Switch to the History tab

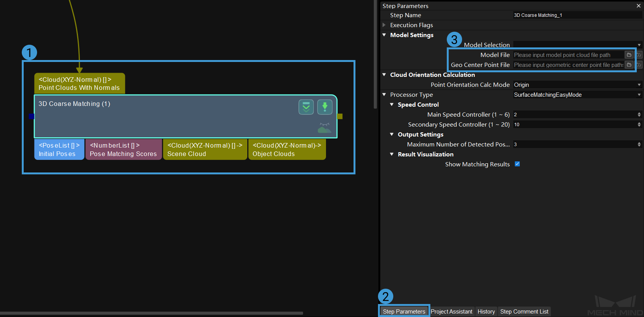click(486, 312)
